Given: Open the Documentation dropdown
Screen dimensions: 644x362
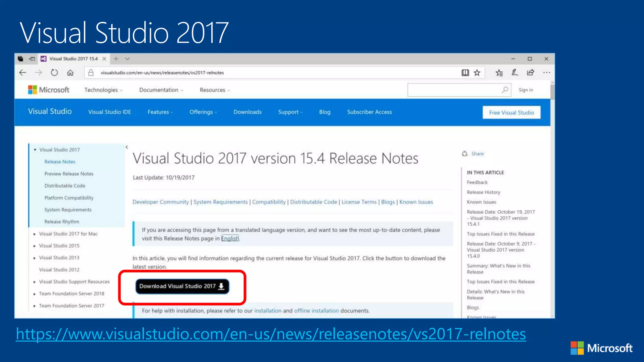Looking at the screenshot, I should (x=161, y=90).
